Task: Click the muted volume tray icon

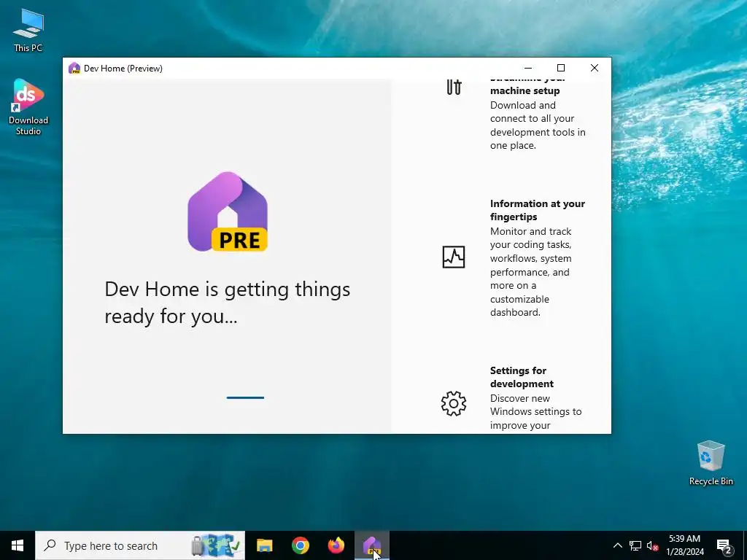Action: (652, 545)
